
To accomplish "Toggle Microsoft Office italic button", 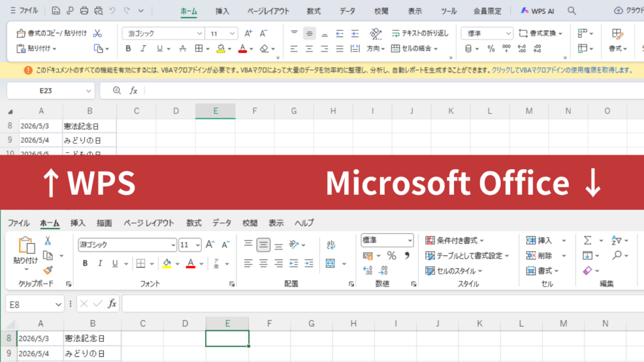I will 100,263.
